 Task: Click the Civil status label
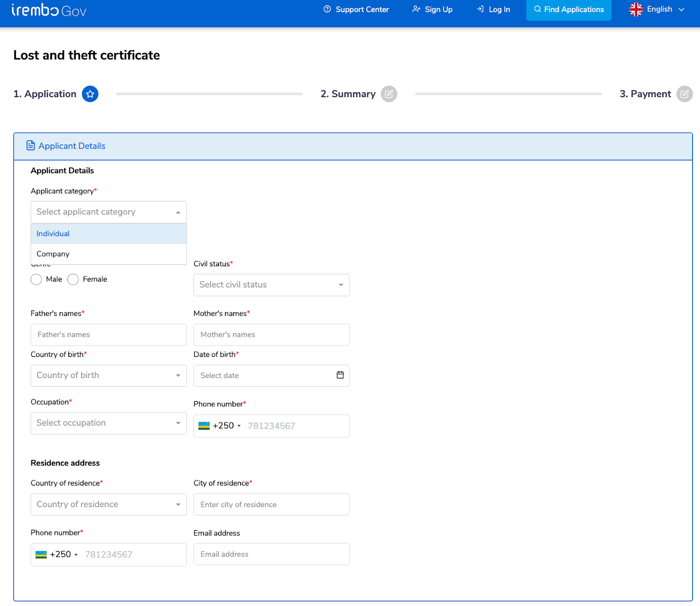tap(213, 264)
